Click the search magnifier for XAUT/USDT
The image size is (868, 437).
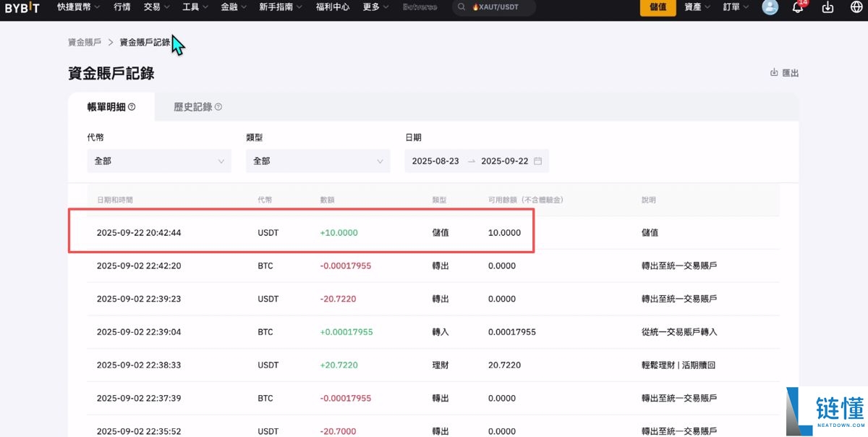461,8
